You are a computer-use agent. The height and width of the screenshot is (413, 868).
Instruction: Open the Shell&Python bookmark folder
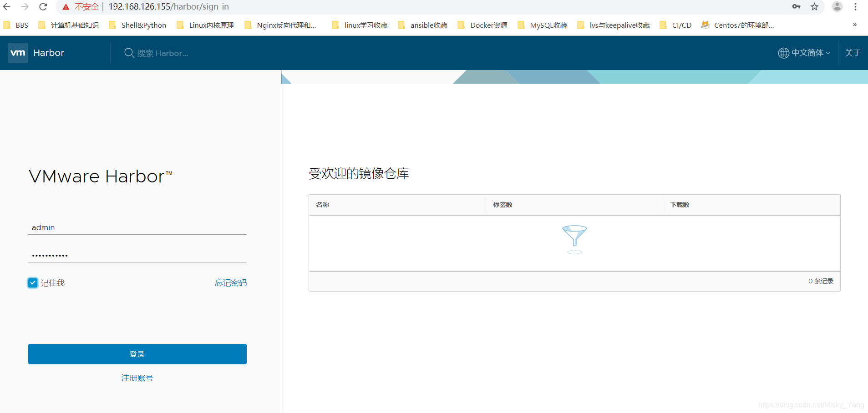click(x=137, y=25)
